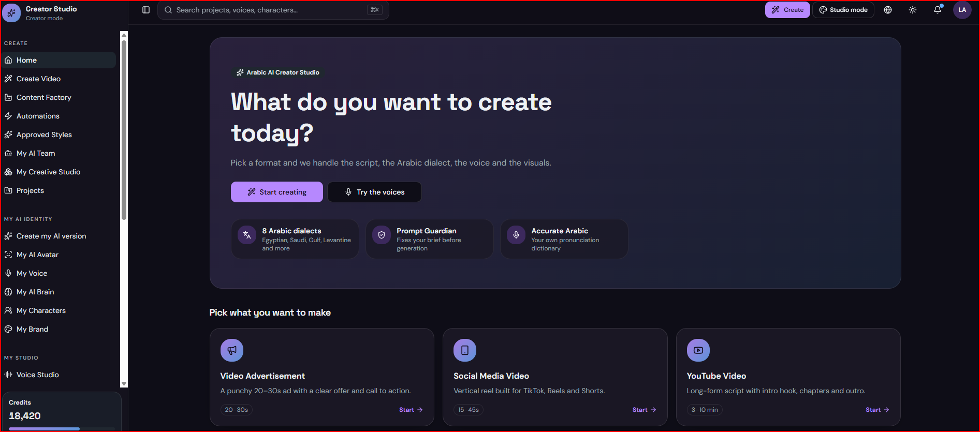Click the credits usage progress bar
980x432 pixels.
(x=62, y=428)
